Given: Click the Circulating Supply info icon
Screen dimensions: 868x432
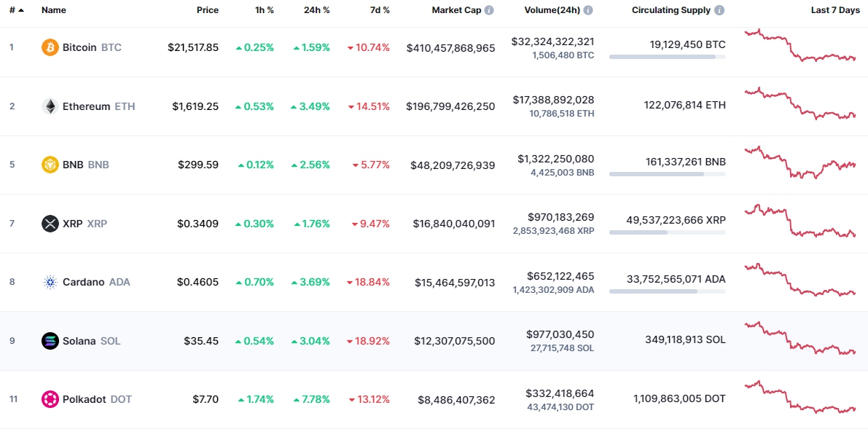Looking at the screenshot, I should click(719, 11).
